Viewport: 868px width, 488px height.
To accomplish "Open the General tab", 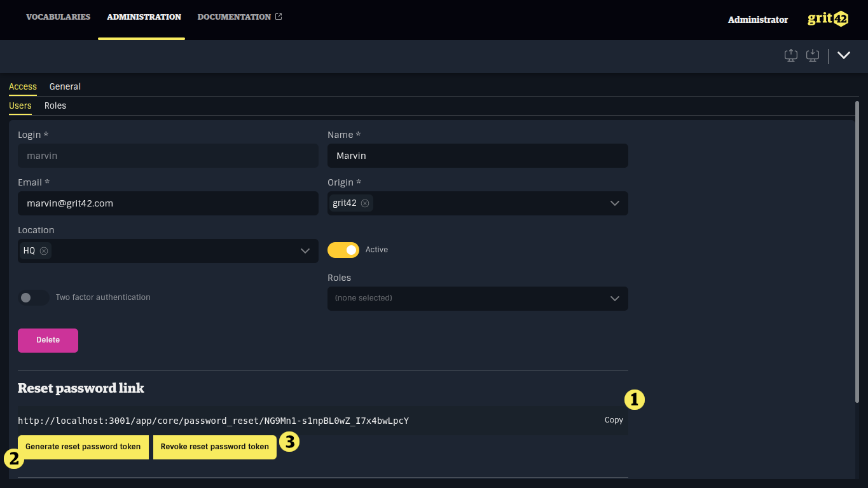I will coord(65,86).
